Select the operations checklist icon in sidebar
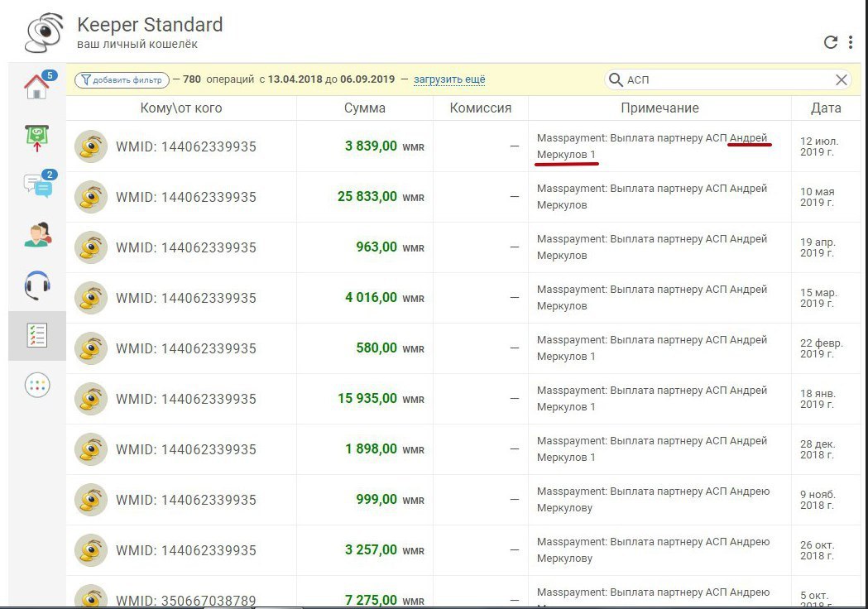Viewport: 868px width, 609px height. pyautogui.click(x=37, y=335)
